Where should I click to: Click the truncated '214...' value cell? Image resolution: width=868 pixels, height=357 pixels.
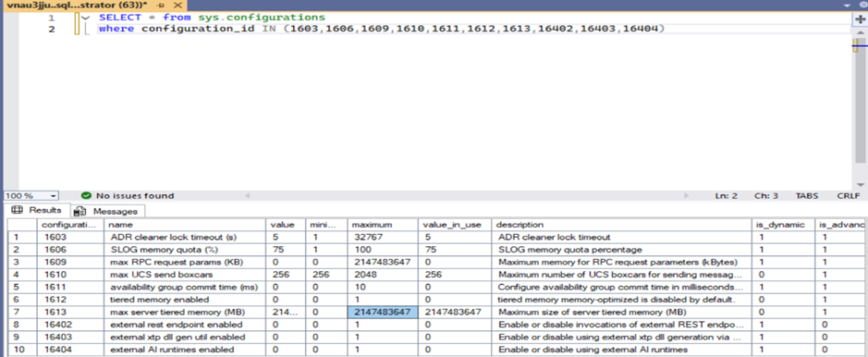pos(285,313)
